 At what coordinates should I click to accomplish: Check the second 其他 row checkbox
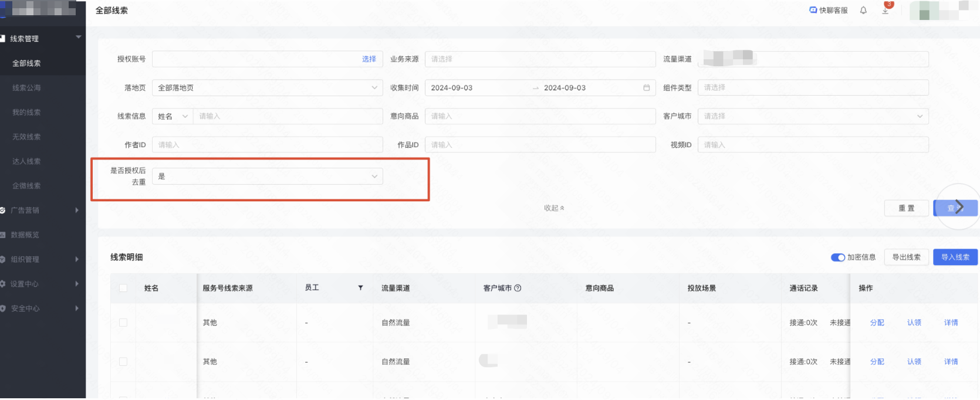point(123,362)
